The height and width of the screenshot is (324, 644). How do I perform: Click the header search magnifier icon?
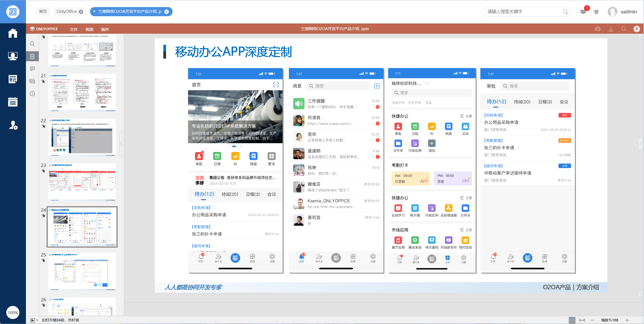point(624,29)
